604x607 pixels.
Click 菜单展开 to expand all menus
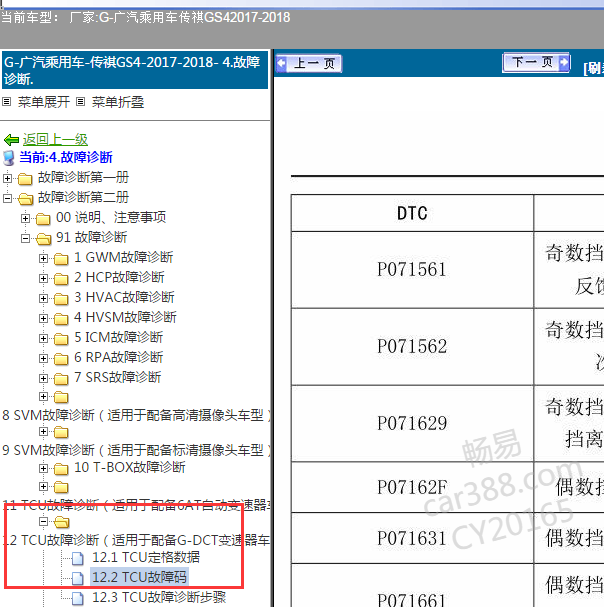pos(44,102)
